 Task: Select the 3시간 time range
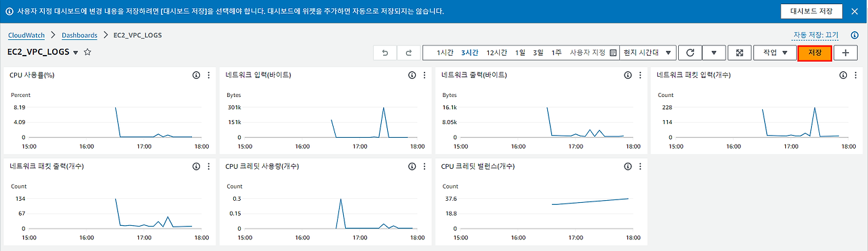click(470, 53)
